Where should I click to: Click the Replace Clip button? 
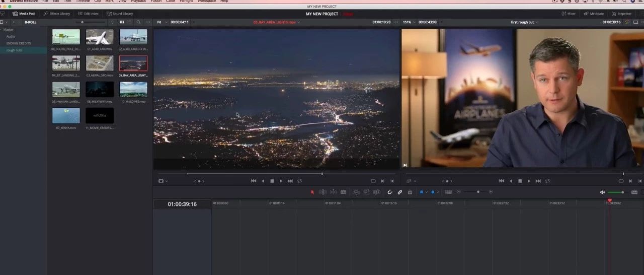tap(377, 192)
